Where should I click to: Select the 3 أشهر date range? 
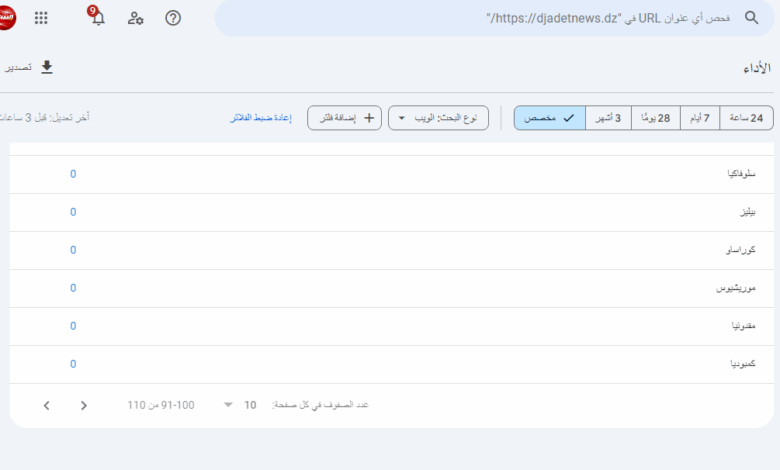click(607, 118)
